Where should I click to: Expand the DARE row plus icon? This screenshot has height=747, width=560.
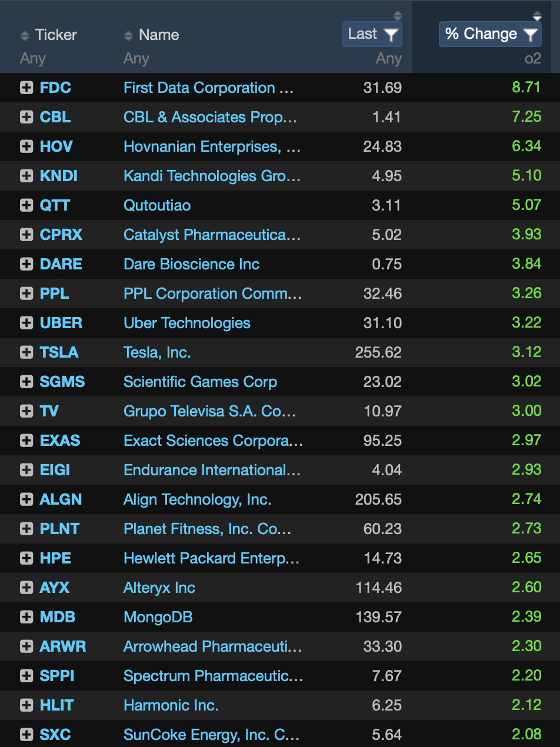(26, 264)
